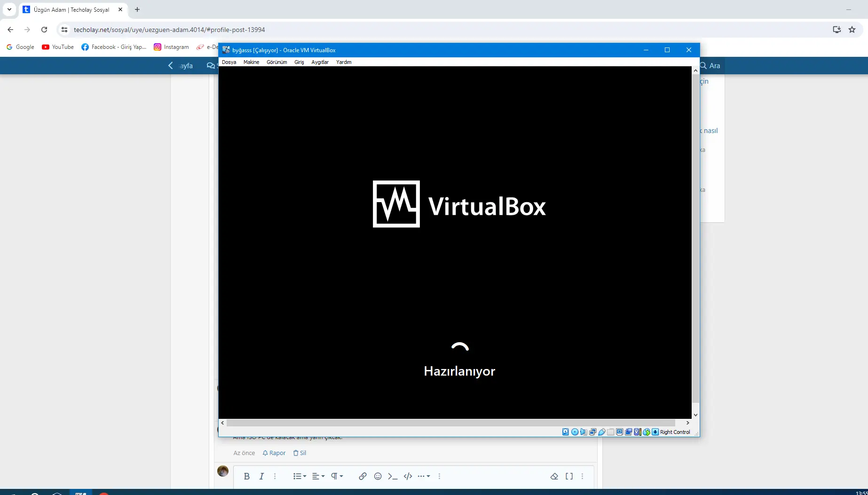Open the Dosya menu in VirtualBox
Screen dimensions: 868x495
(229, 62)
